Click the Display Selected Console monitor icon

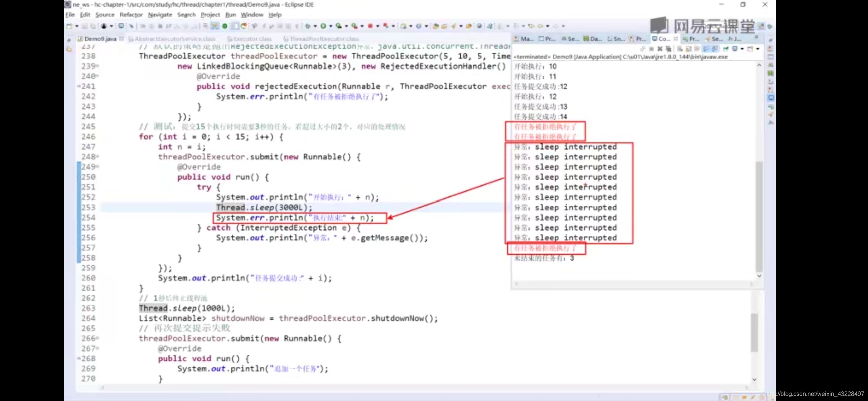(734, 49)
